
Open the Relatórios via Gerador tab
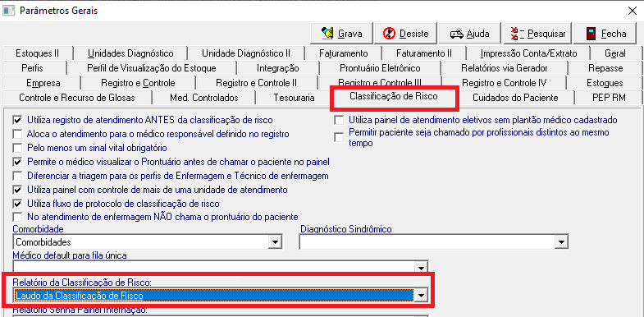(x=504, y=68)
